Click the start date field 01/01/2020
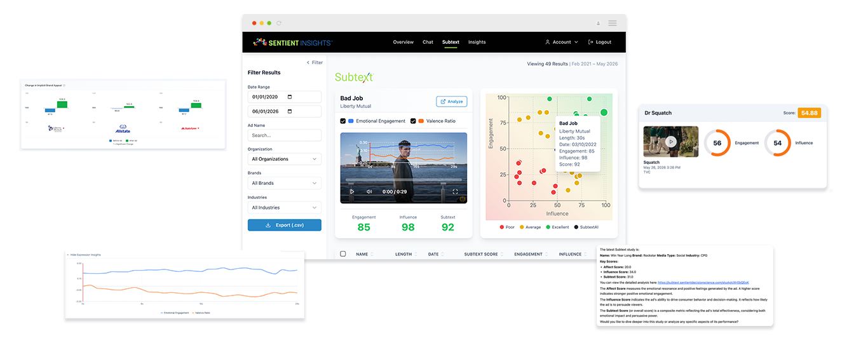Screen dimensions: 868x345 (284, 97)
